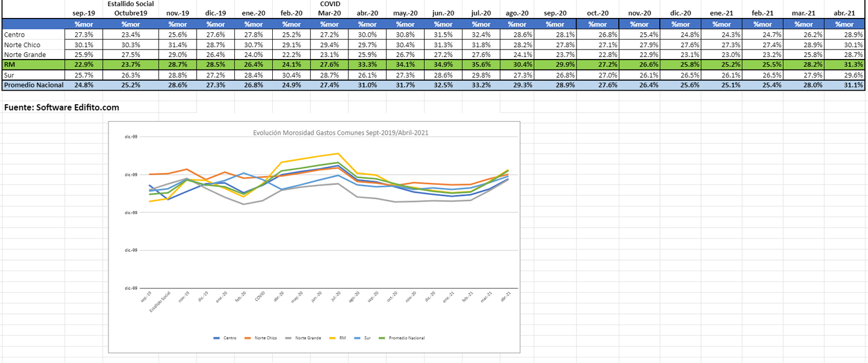The image size is (868, 363).
Task: Select the Norte Grande row label cell
Action: click(x=33, y=55)
